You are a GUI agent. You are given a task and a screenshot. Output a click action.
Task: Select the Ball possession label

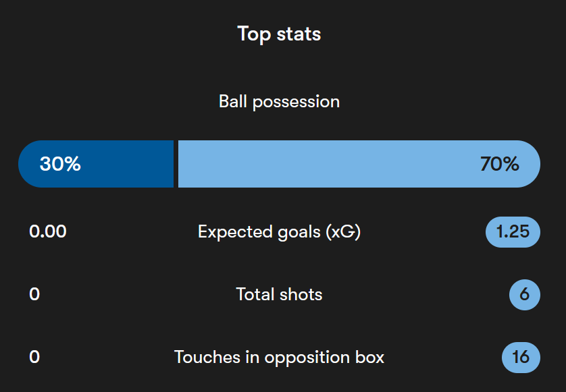click(279, 102)
